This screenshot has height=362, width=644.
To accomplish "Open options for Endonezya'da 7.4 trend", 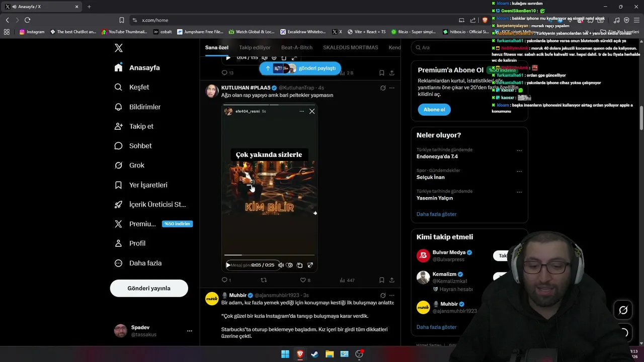I will point(519,150).
